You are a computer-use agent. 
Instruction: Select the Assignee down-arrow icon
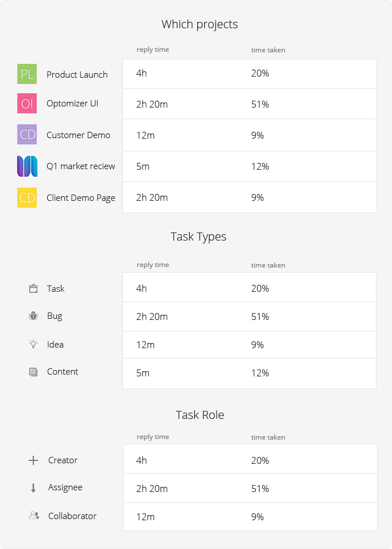click(33, 488)
